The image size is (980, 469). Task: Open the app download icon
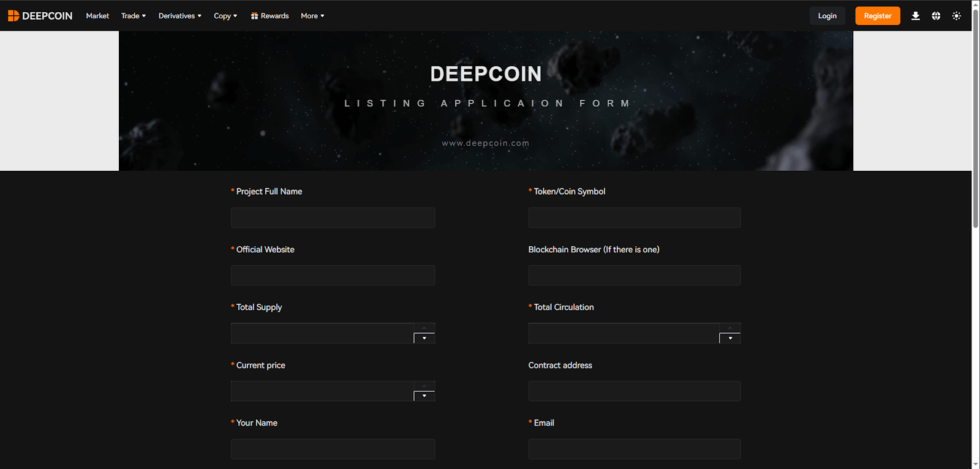coord(915,16)
